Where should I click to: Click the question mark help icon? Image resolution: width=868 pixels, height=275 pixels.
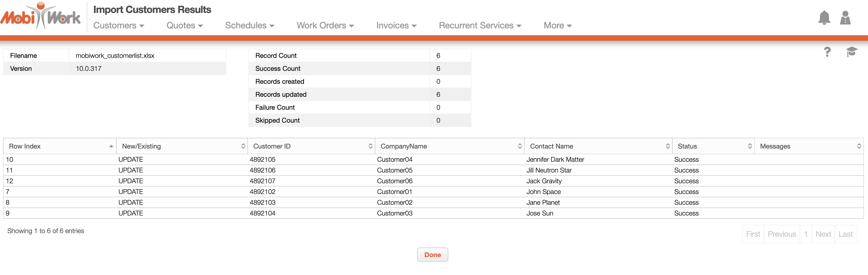(x=827, y=52)
